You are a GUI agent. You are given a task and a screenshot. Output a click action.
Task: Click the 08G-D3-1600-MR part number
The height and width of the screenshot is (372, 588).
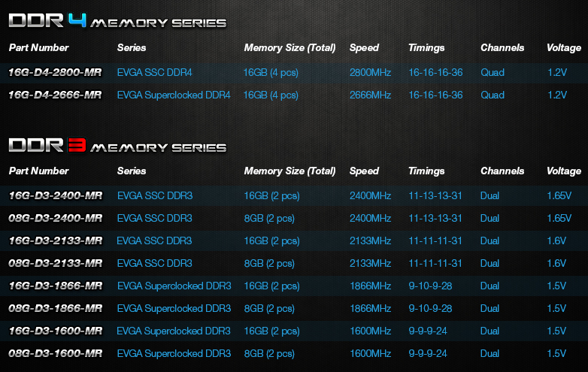[55, 354]
